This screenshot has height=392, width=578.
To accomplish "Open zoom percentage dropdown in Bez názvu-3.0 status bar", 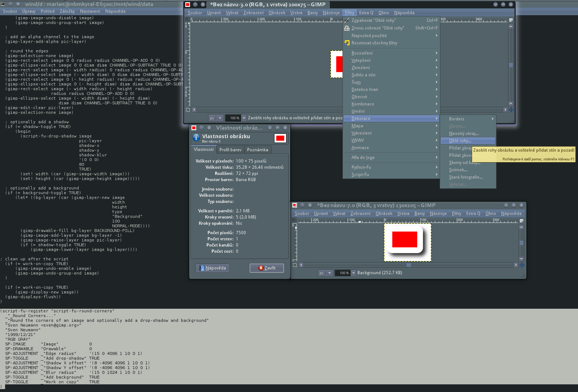I will (244, 118).
